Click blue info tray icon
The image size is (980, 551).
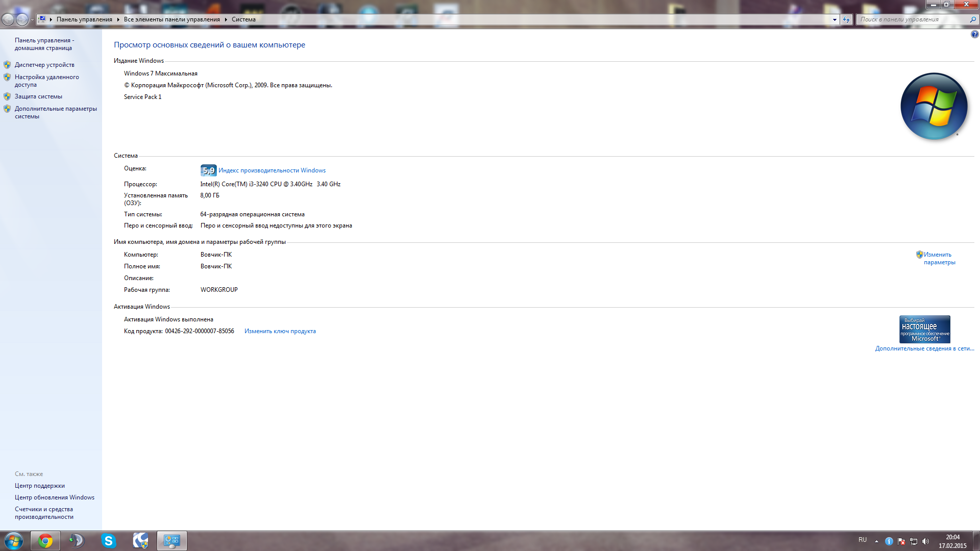889,541
